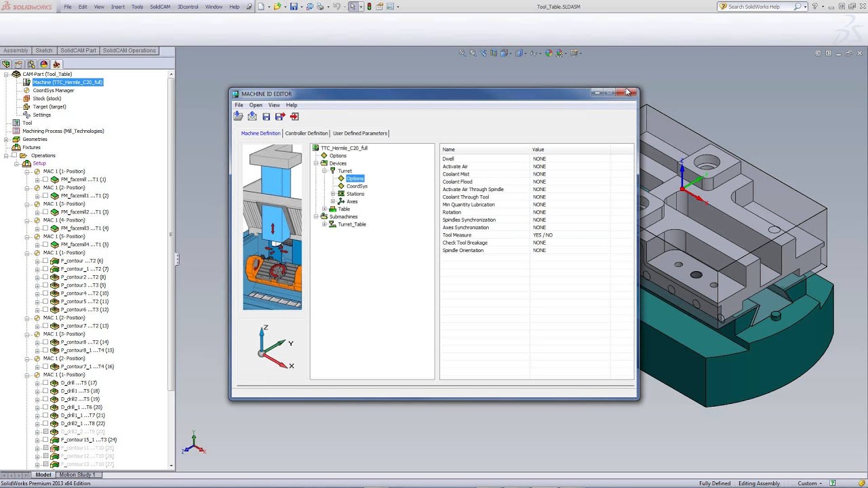Toggle checkbox for D_drill ...T5 (17)
This screenshot has height=488, width=868.
[46, 383]
